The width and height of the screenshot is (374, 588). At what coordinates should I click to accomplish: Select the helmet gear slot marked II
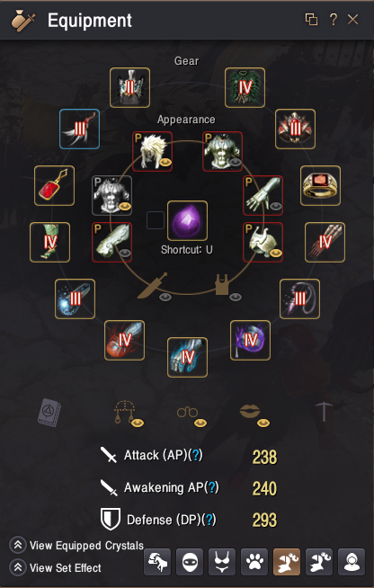(129, 88)
